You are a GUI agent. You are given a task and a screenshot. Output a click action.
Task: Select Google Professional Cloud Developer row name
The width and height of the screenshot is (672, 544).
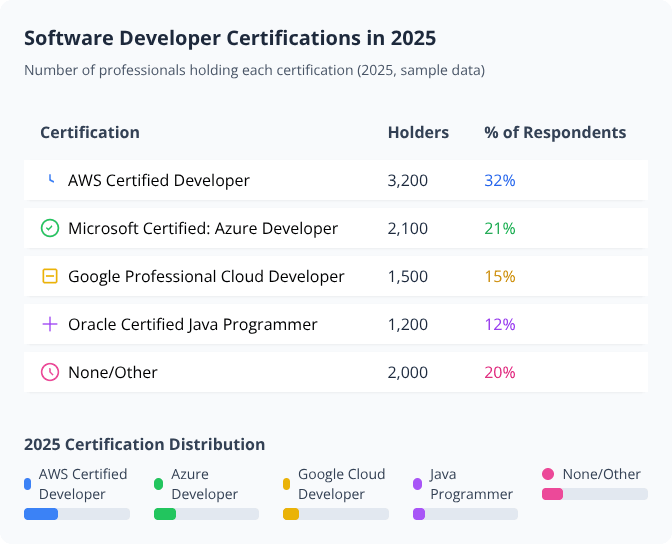[206, 277]
